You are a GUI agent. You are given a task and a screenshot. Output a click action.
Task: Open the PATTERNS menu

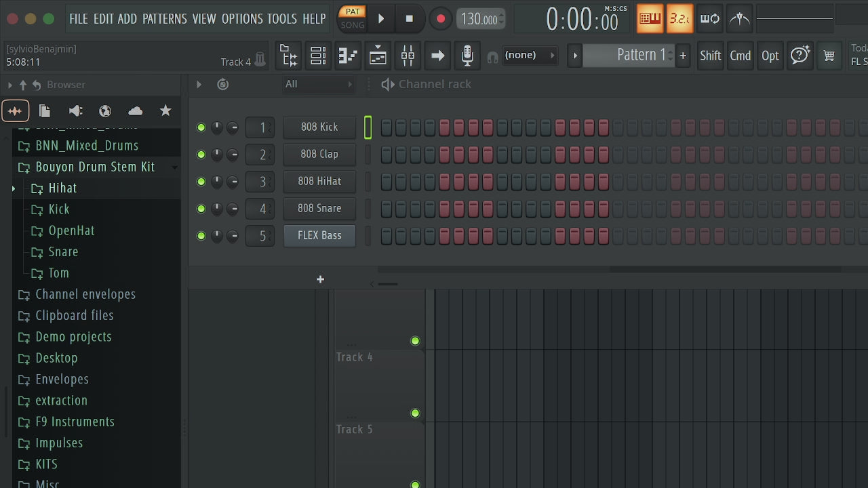pyautogui.click(x=164, y=18)
